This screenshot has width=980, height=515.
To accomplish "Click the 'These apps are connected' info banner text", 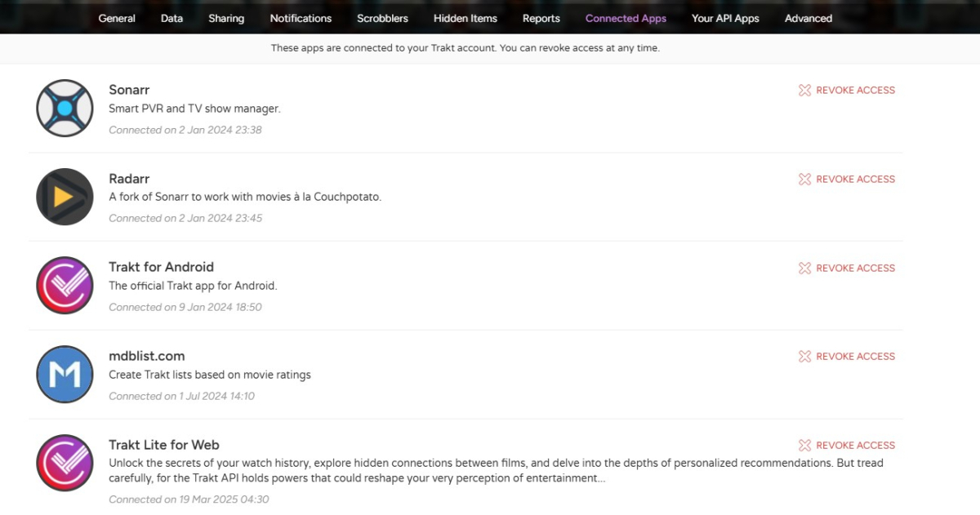I will pos(465,48).
